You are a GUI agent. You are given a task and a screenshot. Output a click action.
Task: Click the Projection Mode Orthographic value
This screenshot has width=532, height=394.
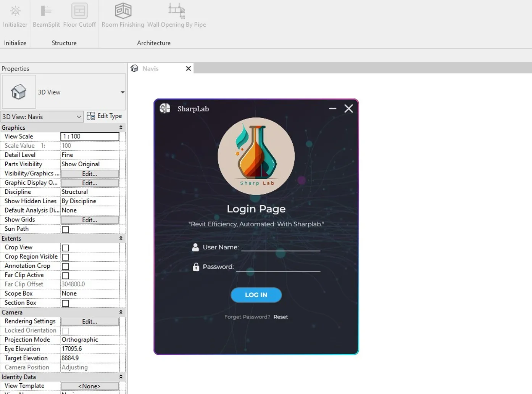click(x=90, y=339)
